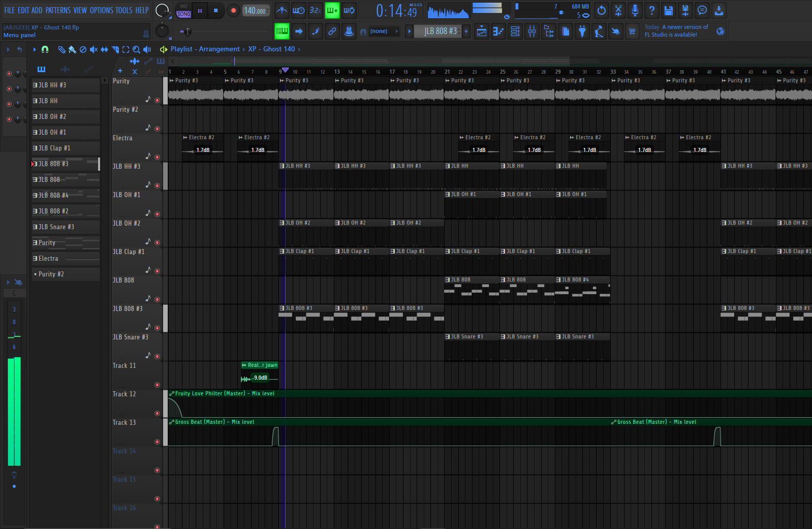Select the Draw pencil tool in playlist
The height and width of the screenshot is (529, 812).
point(61,49)
